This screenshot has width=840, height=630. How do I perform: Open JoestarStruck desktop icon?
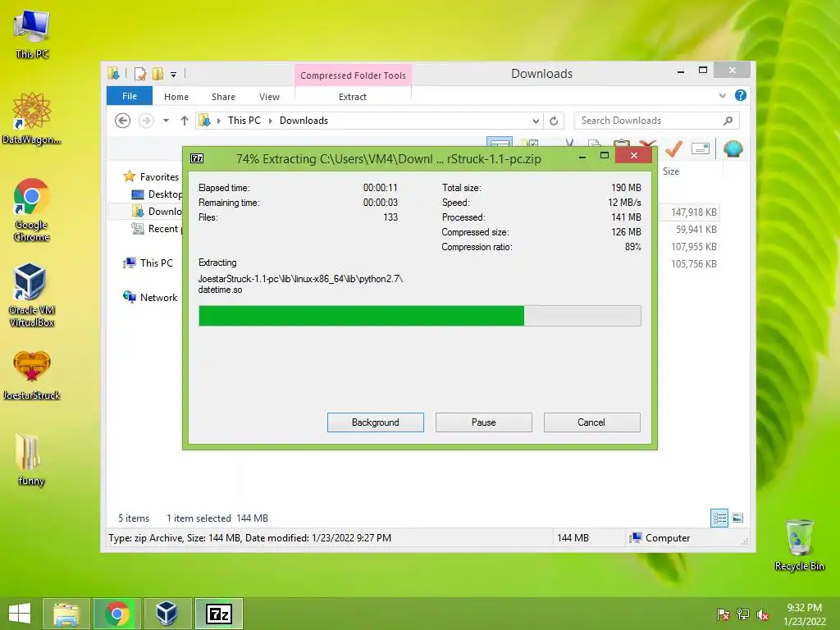(32, 374)
